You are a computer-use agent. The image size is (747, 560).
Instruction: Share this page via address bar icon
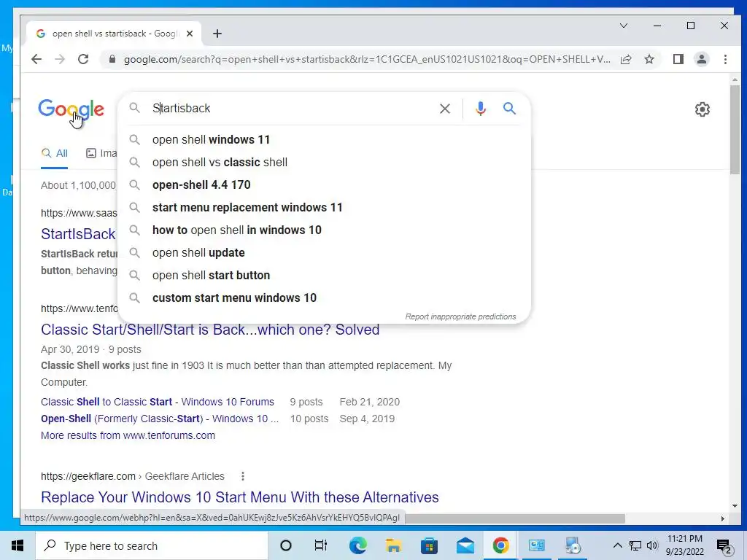[626, 59]
